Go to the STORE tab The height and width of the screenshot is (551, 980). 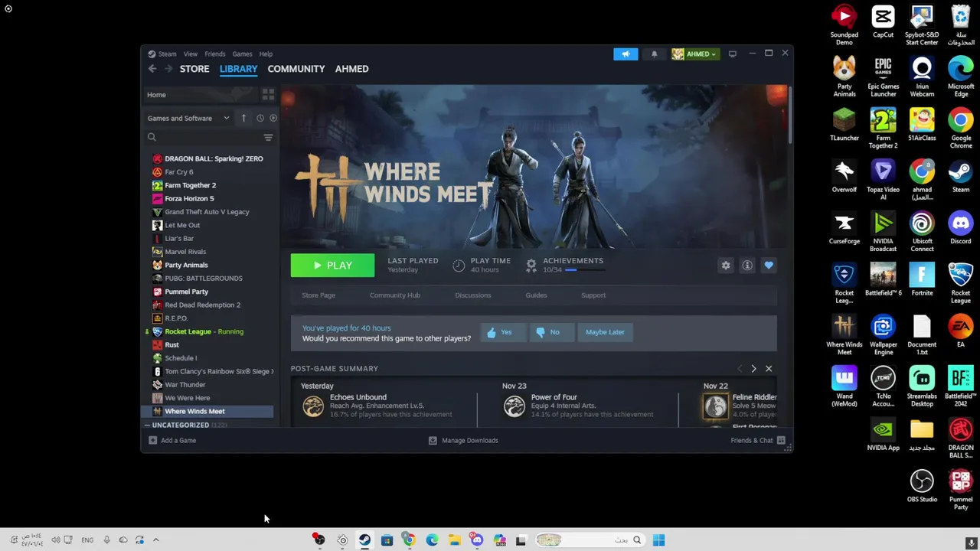pyautogui.click(x=194, y=69)
